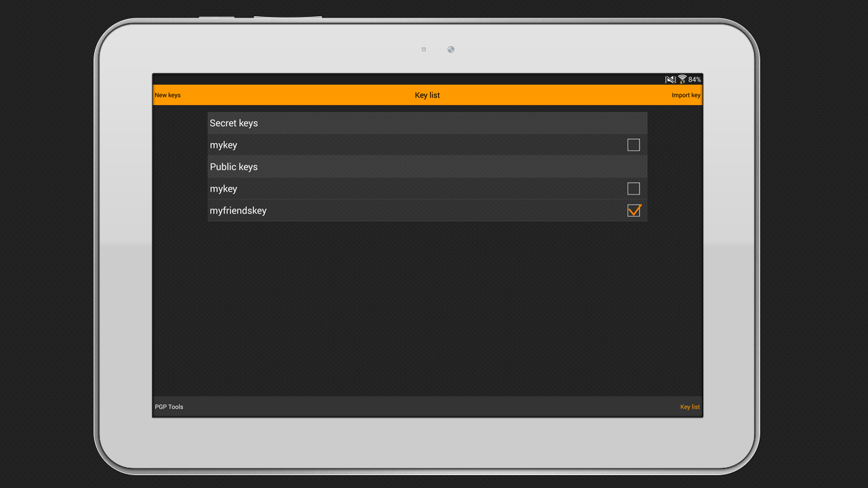This screenshot has height=488, width=868.
Task: Check the mykey box under Secret keys
Action: (x=633, y=145)
